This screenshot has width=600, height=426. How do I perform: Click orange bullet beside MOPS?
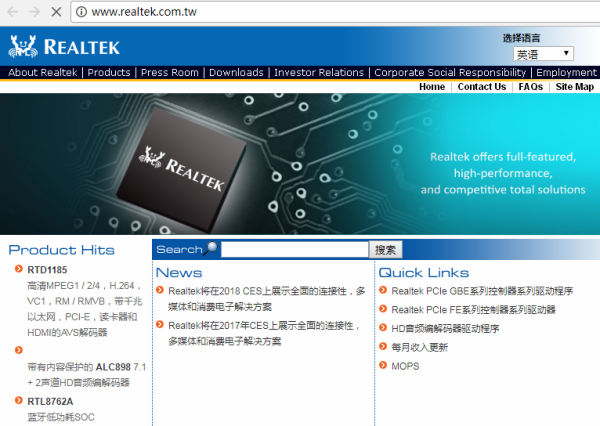point(383,365)
